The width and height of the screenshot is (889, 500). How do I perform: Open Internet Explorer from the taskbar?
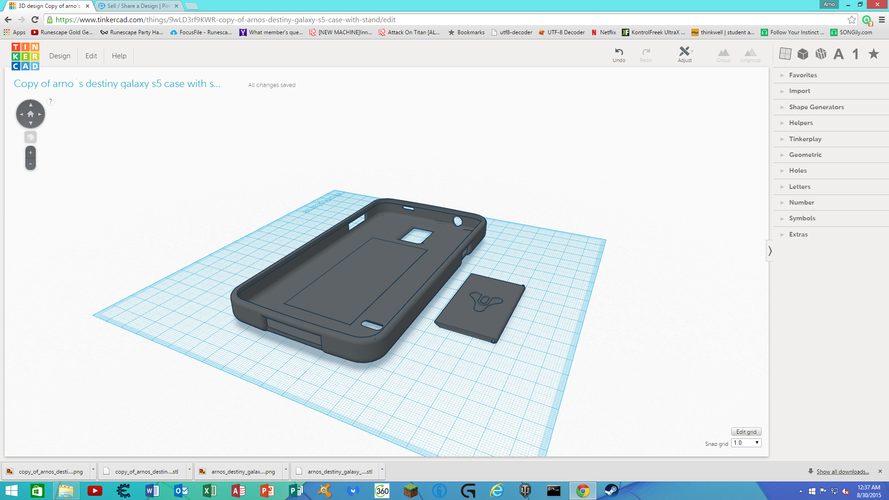(x=497, y=490)
